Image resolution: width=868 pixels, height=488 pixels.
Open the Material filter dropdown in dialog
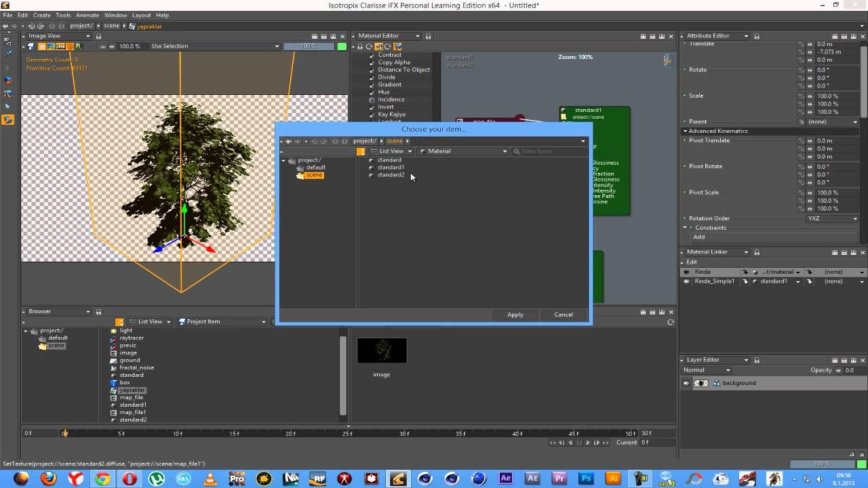(464, 151)
